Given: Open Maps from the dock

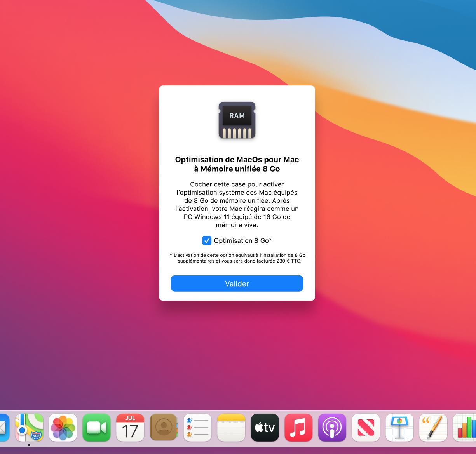Looking at the screenshot, I should [29, 427].
